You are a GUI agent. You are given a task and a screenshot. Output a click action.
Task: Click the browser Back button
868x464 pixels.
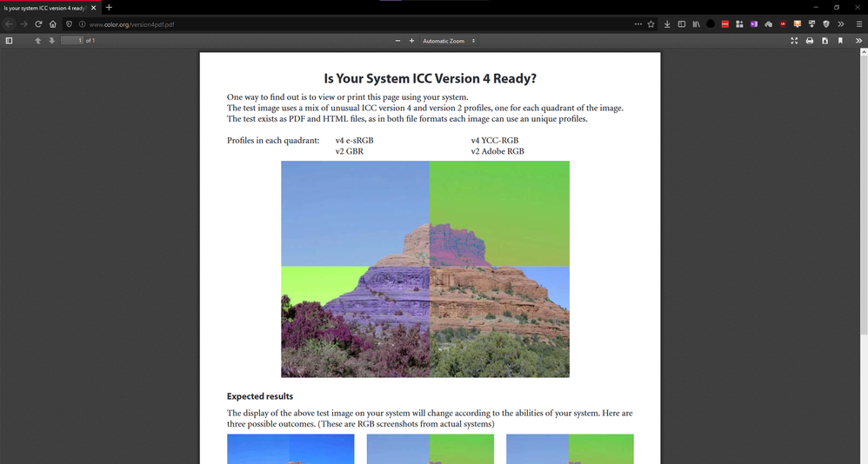coord(9,24)
